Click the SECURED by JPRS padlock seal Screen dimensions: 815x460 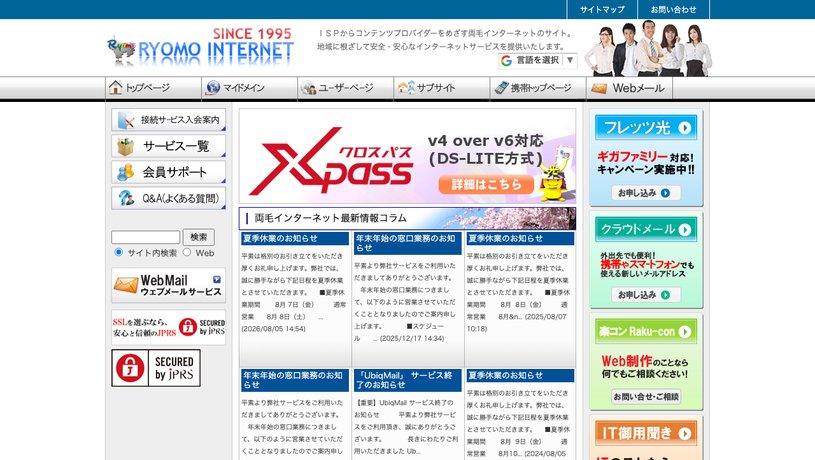(156, 368)
